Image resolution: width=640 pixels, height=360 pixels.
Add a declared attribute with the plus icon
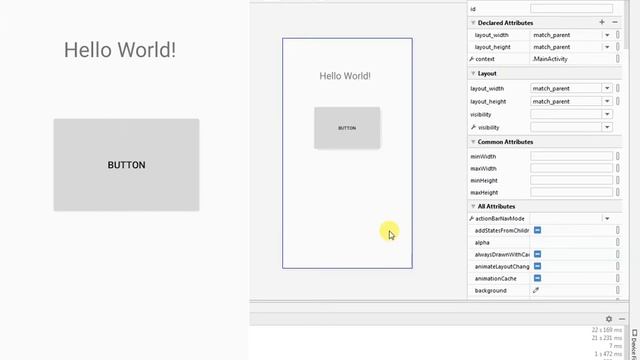tap(602, 22)
